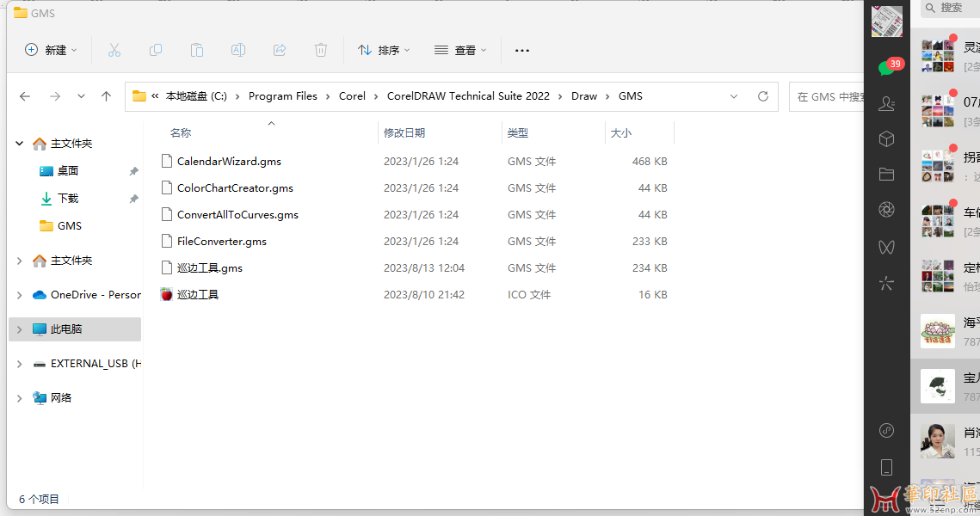Go back with the left arrow
Screen dimensions: 980x516
25,96
